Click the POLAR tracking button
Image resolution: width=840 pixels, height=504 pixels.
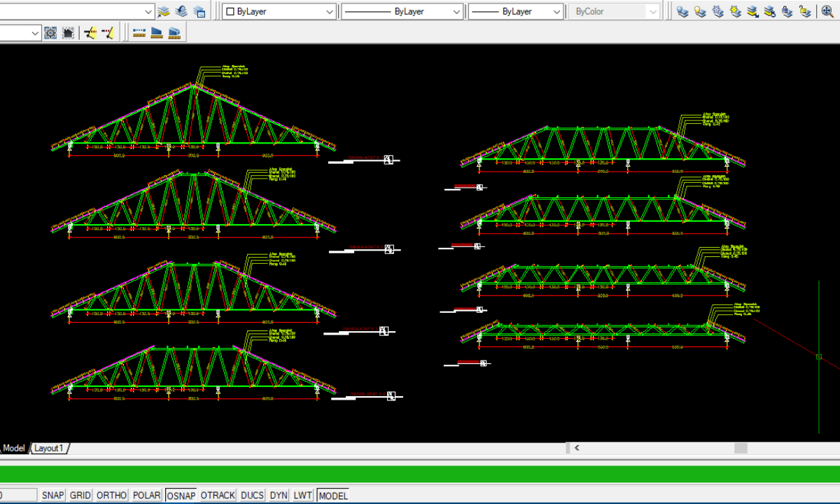[x=147, y=496]
